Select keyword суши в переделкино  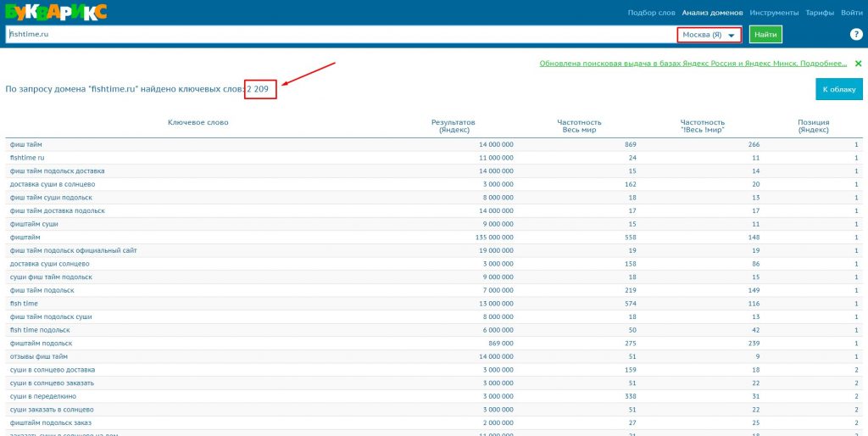tap(43, 397)
